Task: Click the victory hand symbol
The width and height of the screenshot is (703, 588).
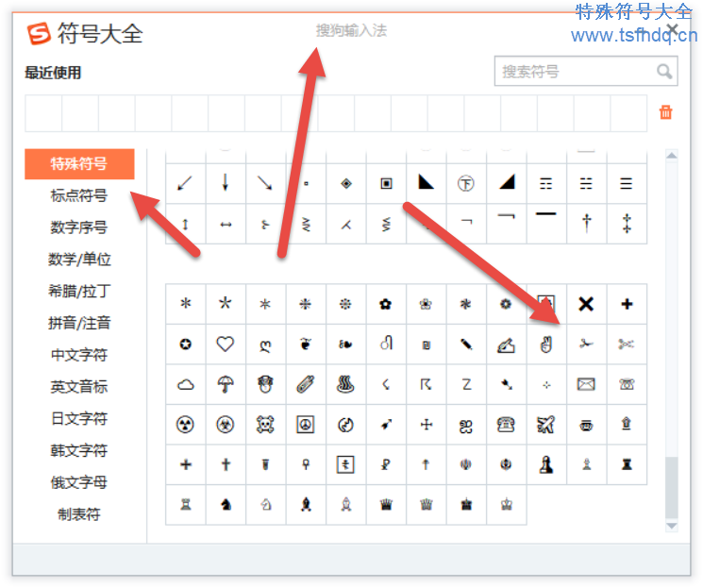Action: click(x=545, y=344)
